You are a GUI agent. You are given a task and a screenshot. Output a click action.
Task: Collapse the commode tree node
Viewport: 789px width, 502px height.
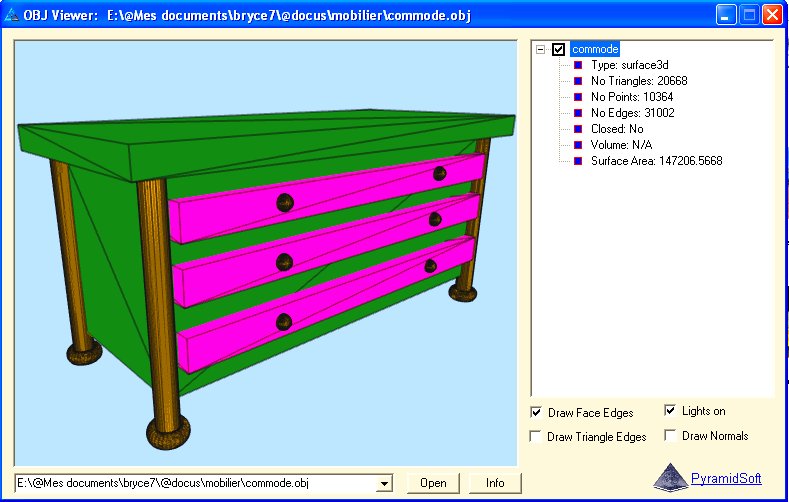[x=540, y=49]
